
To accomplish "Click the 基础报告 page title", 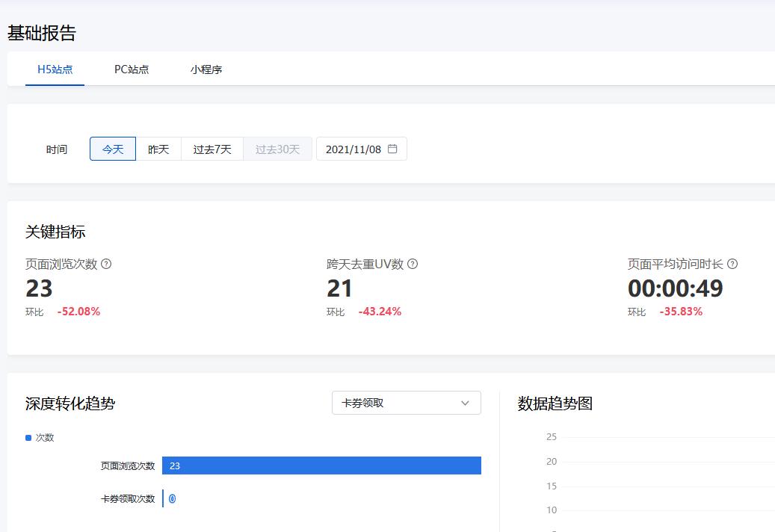I will click(x=42, y=33).
